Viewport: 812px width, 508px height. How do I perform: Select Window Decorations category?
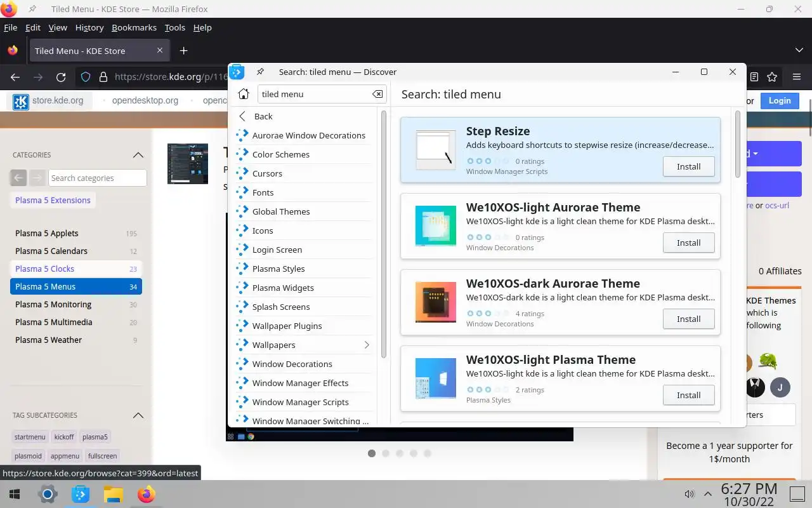[303, 364]
